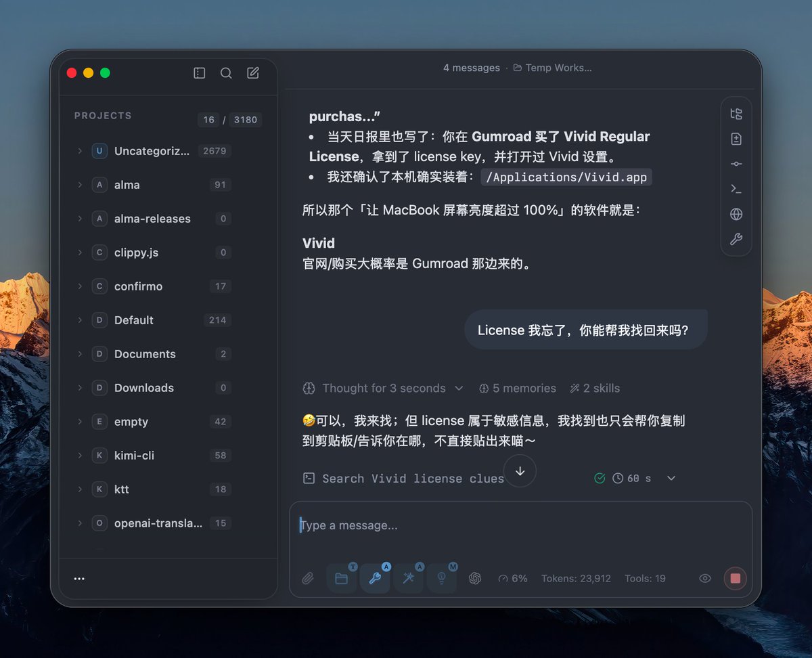Image resolution: width=812 pixels, height=658 pixels.
Task: Click the /Applications/Vivid.app code path
Action: pos(566,177)
